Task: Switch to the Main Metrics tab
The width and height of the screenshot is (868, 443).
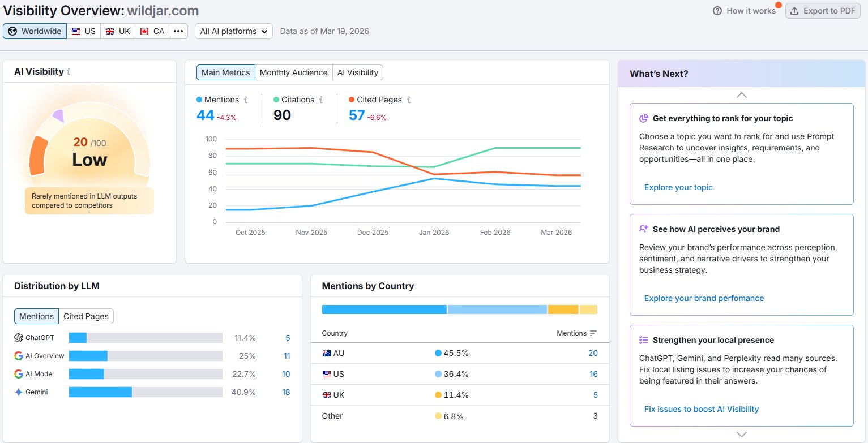Action: click(x=226, y=72)
